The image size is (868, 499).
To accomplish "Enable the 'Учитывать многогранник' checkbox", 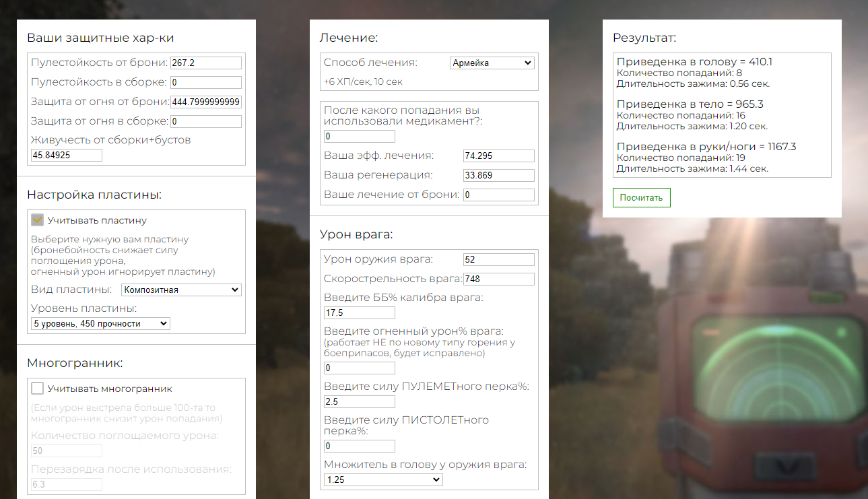I will (x=38, y=389).
